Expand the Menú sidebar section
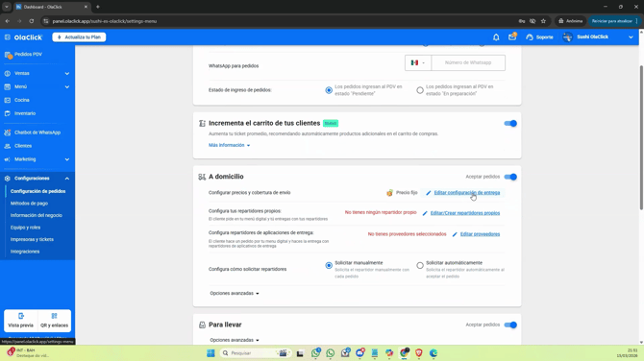The height and width of the screenshot is (361, 644). click(67, 87)
